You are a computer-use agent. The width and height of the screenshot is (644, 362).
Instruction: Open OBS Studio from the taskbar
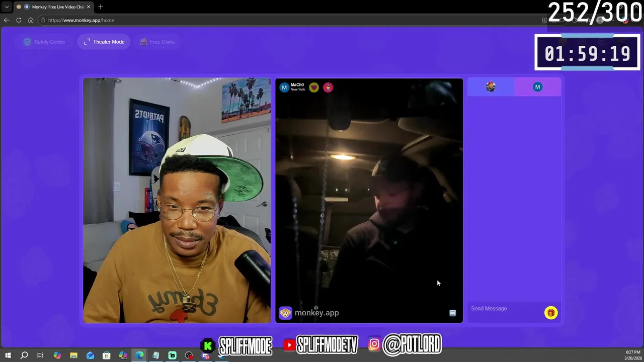coord(189,355)
